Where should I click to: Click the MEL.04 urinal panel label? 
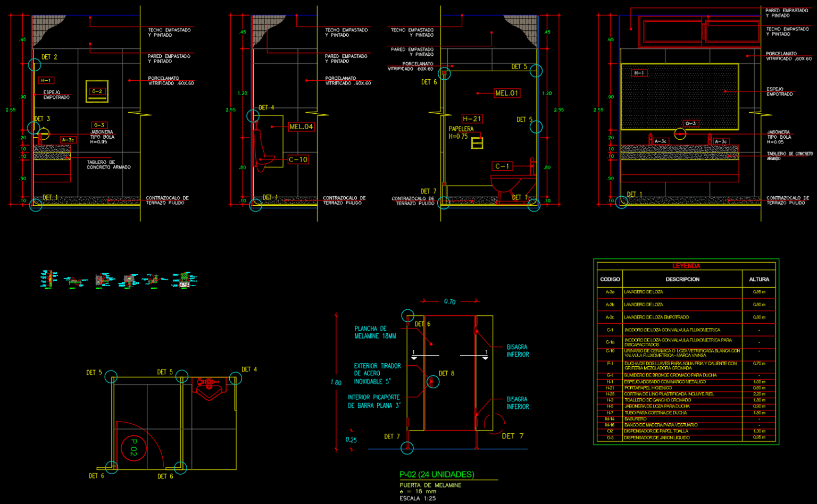pos(301,127)
